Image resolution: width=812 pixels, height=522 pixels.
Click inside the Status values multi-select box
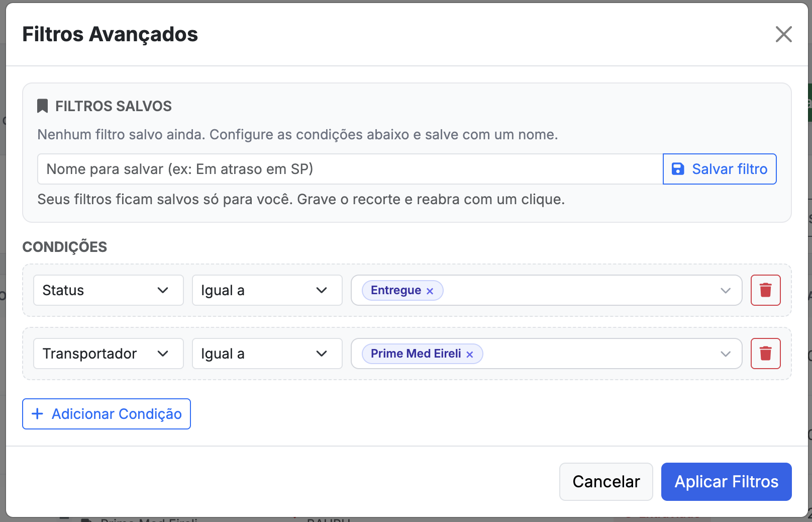[x=547, y=290]
